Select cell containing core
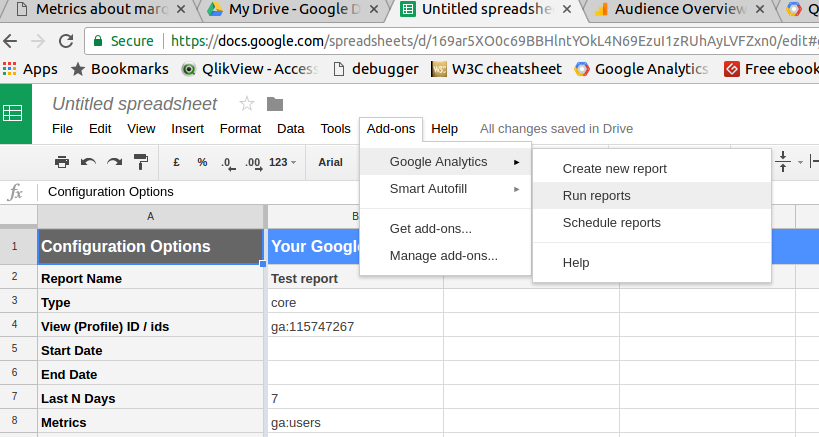The width and height of the screenshot is (819, 437). coord(355,303)
